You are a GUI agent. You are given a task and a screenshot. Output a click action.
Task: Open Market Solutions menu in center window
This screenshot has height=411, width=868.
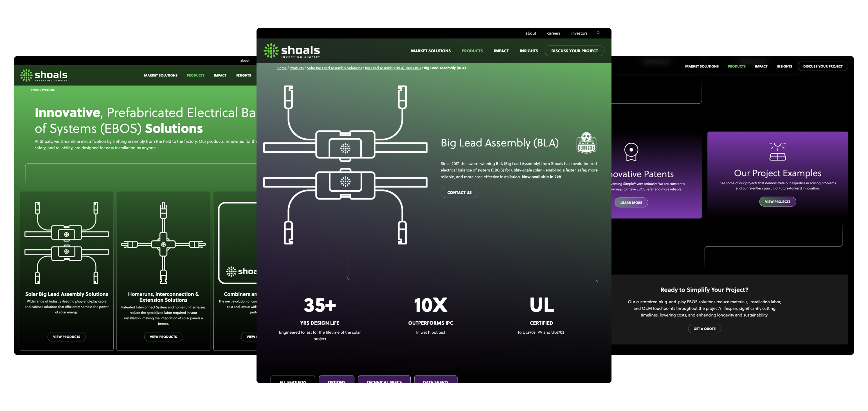pos(431,51)
